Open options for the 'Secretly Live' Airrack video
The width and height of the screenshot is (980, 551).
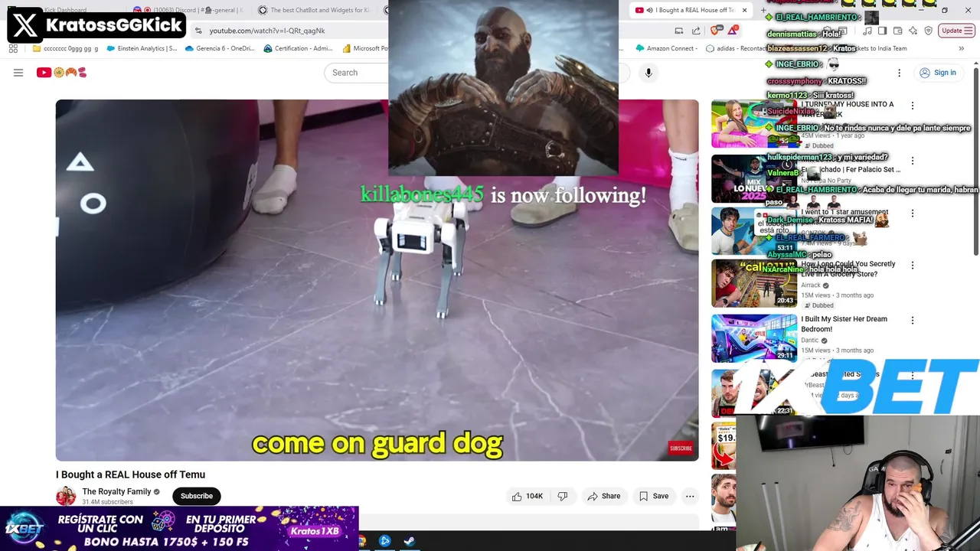click(x=912, y=265)
